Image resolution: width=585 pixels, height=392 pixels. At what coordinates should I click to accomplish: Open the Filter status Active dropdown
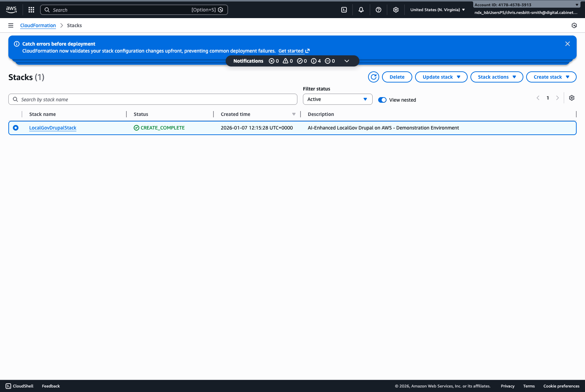(337, 99)
